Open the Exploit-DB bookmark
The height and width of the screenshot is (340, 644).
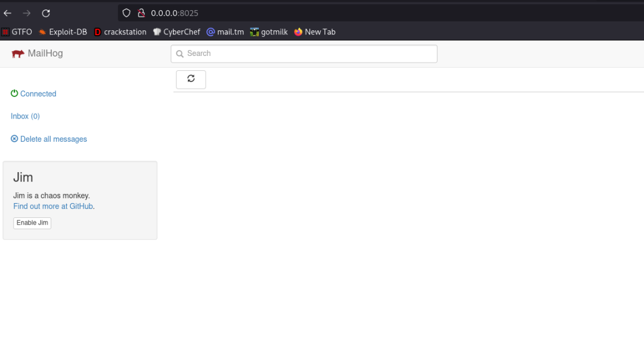(63, 32)
